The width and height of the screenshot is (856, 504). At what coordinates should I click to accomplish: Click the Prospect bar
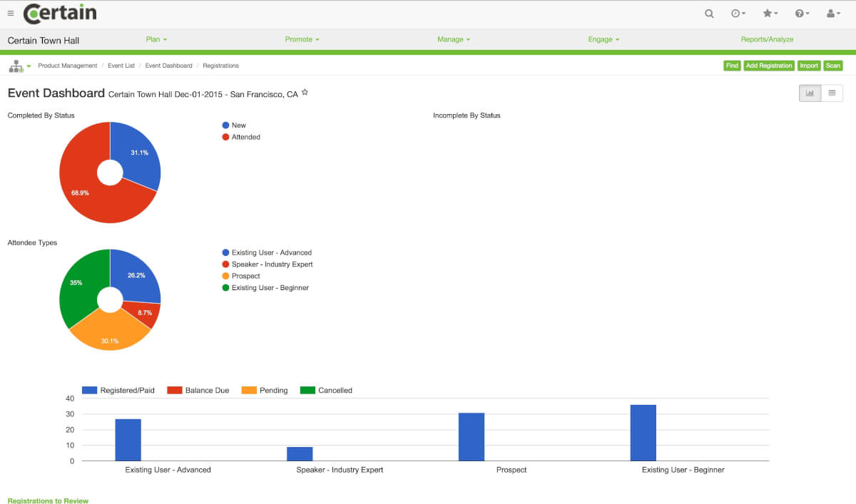click(472, 437)
